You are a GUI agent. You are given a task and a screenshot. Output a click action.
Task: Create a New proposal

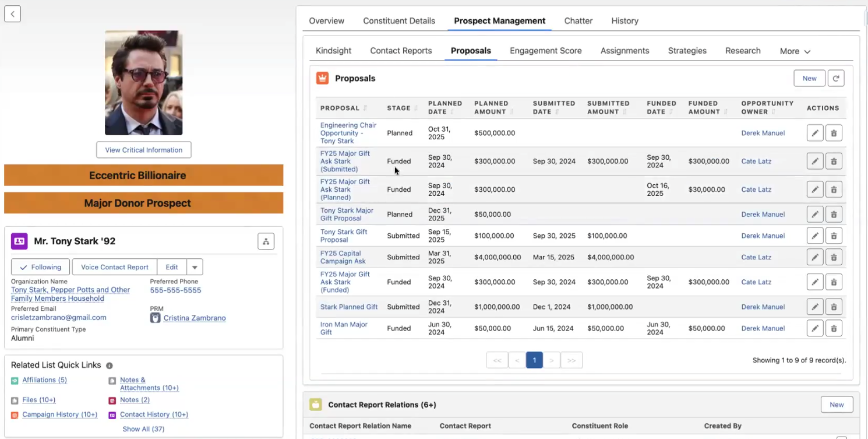click(x=809, y=78)
